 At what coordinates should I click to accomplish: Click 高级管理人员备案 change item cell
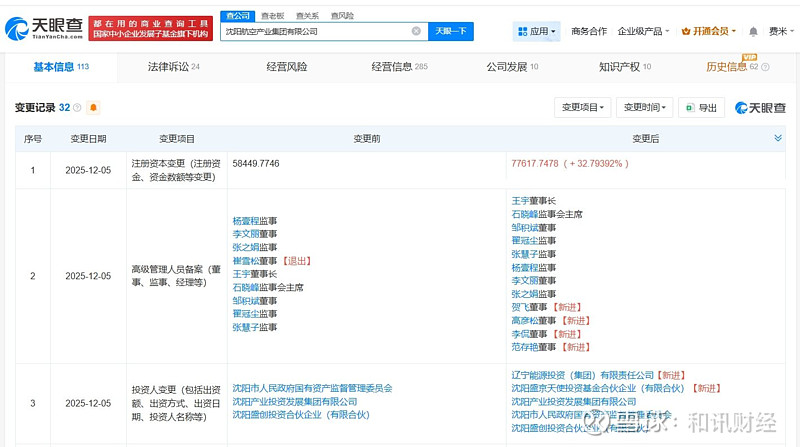click(x=177, y=276)
